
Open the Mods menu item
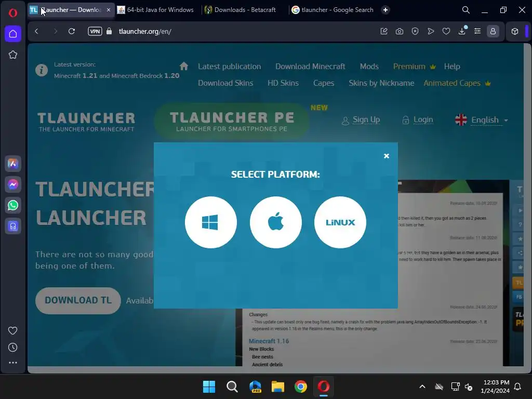369,66
